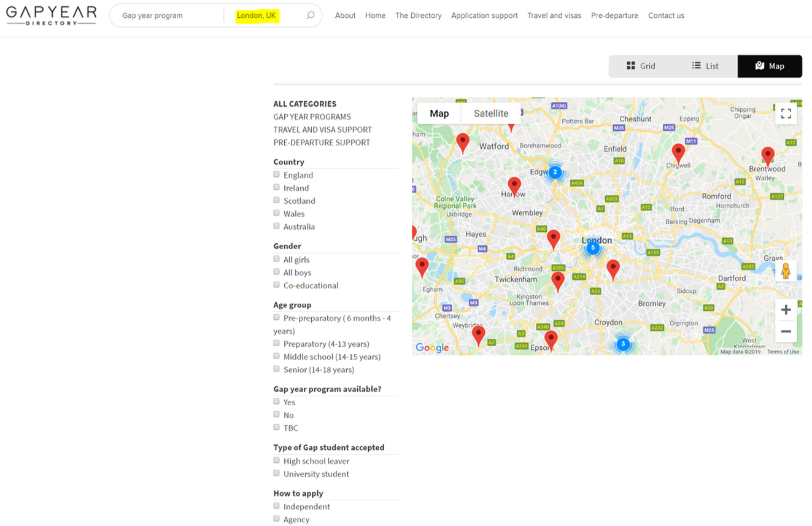
Task: Select the red pin near Weybridge
Action: click(478, 336)
